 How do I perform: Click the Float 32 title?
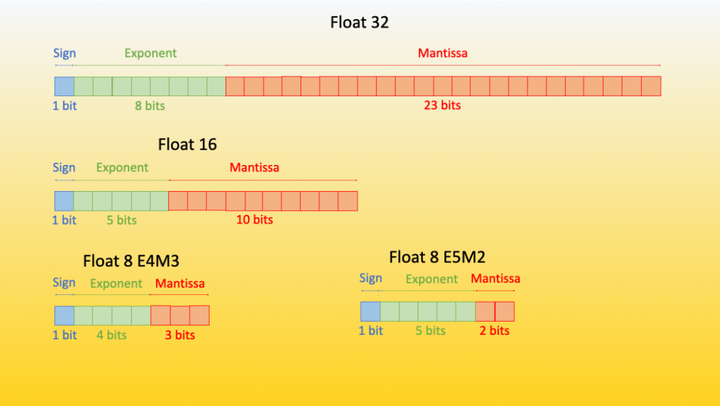tap(359, 22)
